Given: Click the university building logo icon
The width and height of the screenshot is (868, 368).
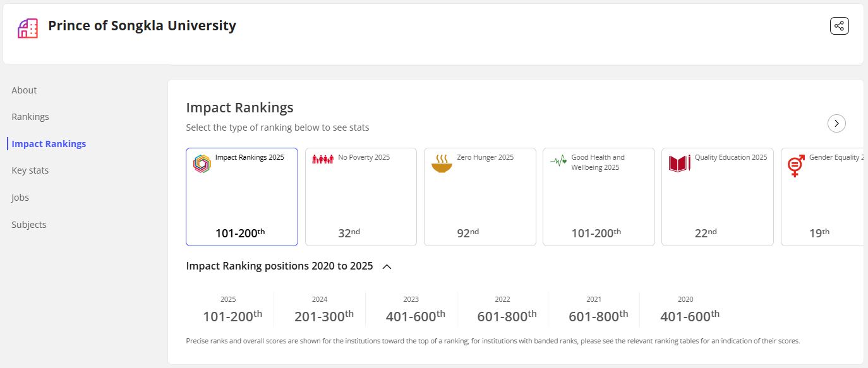Looking at the screenshot, I should pos(28,28).
